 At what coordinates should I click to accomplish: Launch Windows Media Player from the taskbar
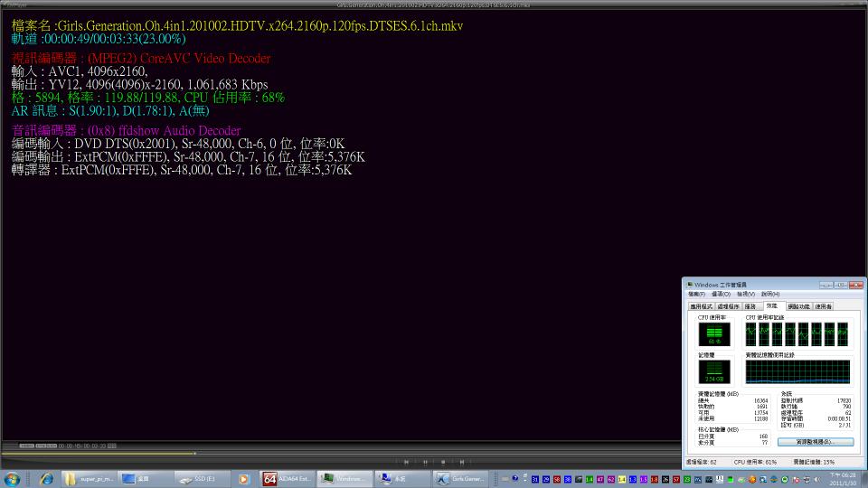[x=243, y=479]
